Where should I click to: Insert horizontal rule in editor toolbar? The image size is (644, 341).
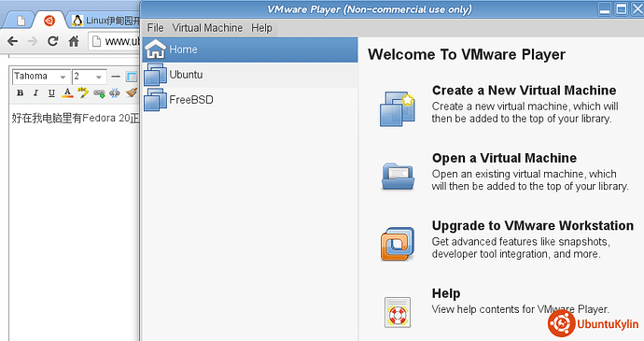(116, 77)
